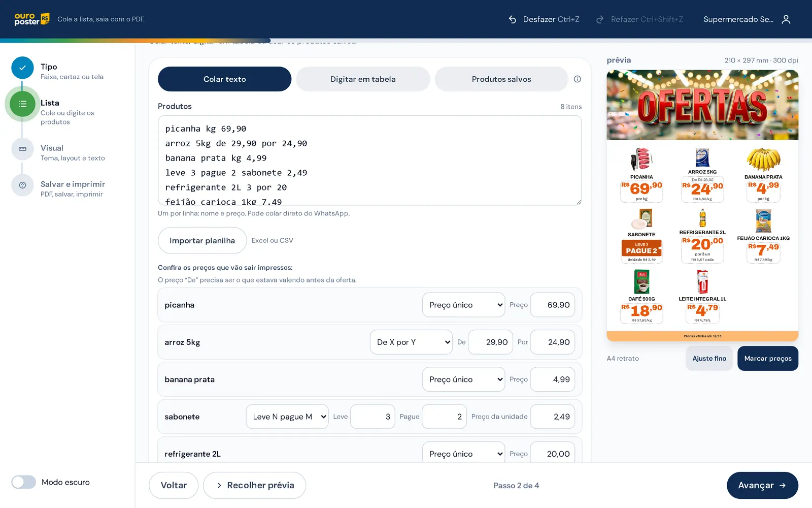The image size is (812, 508).
Task: Click the Feijão Carioca 1kg item in preview
Action: [x=763, y=237]
